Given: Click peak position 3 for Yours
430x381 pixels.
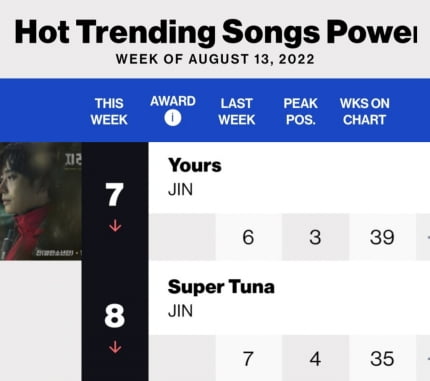Looking at the screenshot, I should [x=315, y=237].
